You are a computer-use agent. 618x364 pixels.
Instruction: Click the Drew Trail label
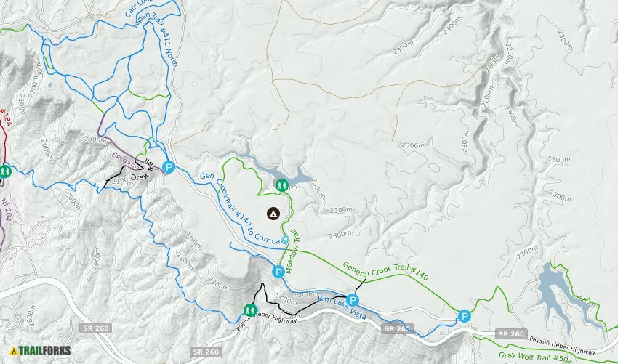141,170
